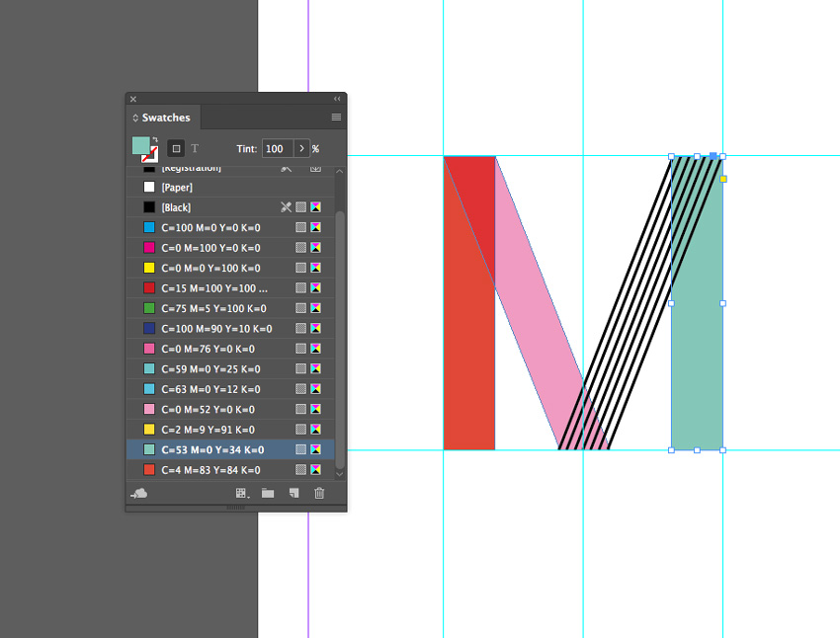Toggle formatting affects text T button
Viewport: 840px width, 638px height.
point(195,149)
